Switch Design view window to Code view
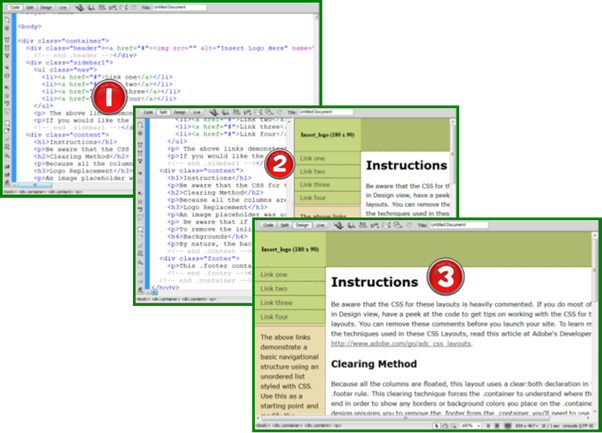 pos(268,225)
